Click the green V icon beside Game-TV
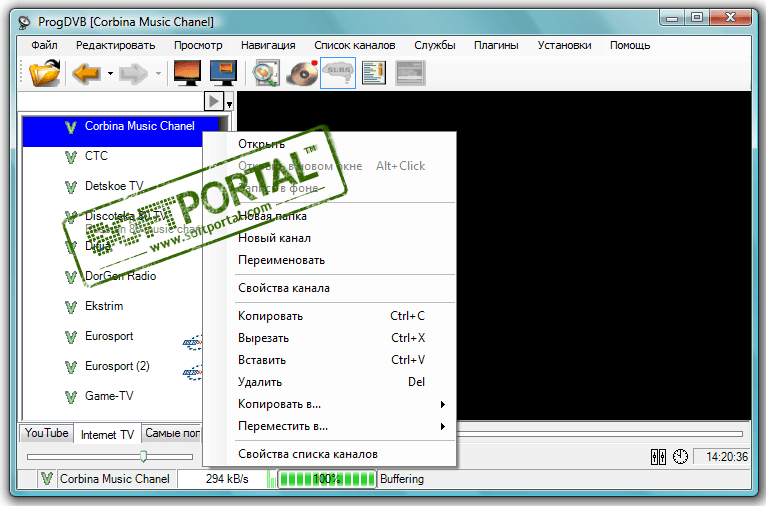Viewport: 766px width, 506px height. pyautogui.click(x=71, y=397)
